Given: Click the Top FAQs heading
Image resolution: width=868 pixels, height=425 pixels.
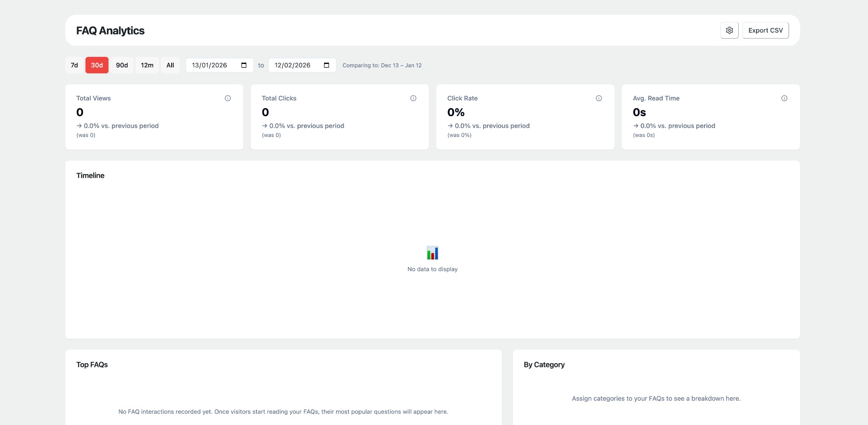Looking at the screenshot, I should click(92, 365).
